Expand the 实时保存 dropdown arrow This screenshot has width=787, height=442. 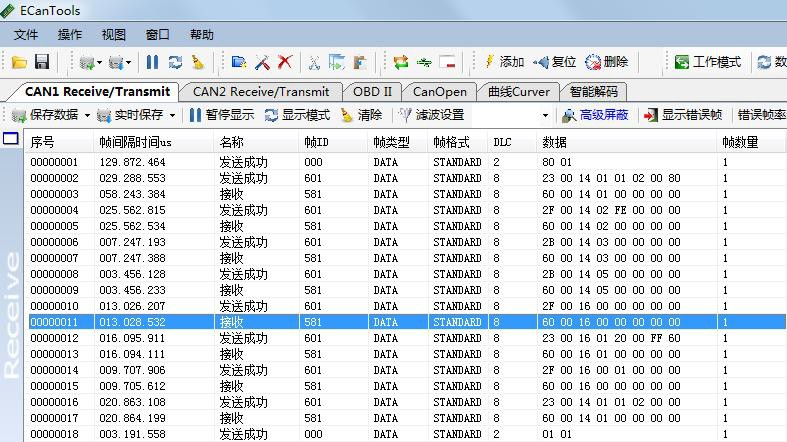[172, 115]
